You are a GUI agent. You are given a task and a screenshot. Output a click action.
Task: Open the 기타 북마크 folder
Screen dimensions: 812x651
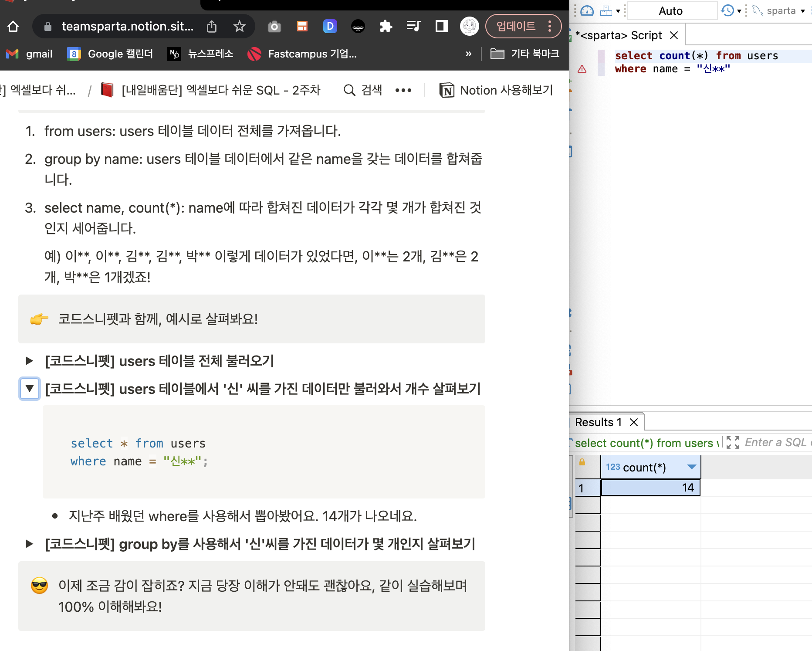pos(525,54)
